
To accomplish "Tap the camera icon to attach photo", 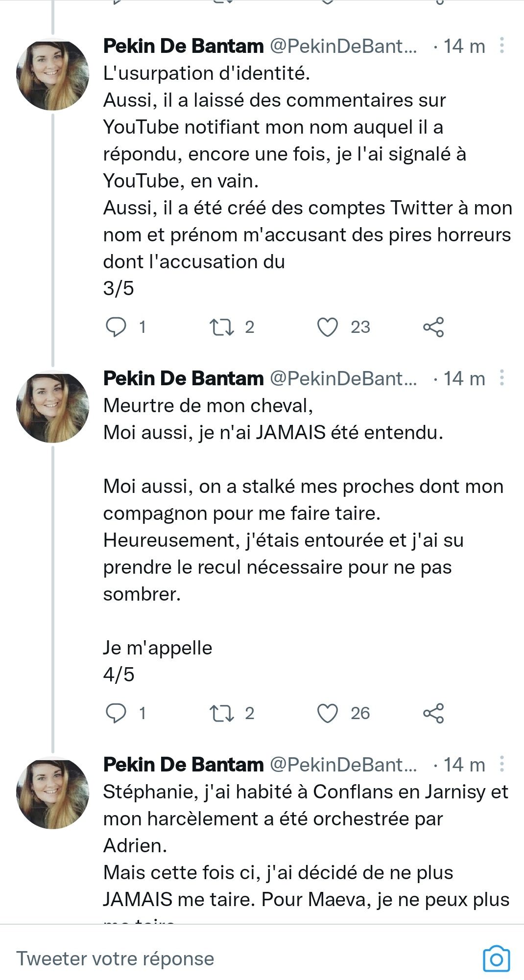I will click(x=496, y=958).
